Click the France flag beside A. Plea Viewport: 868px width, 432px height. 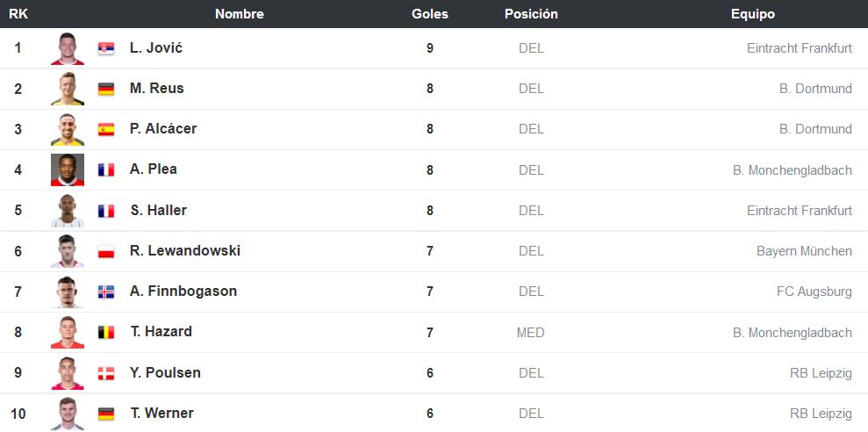pos(105,169)
